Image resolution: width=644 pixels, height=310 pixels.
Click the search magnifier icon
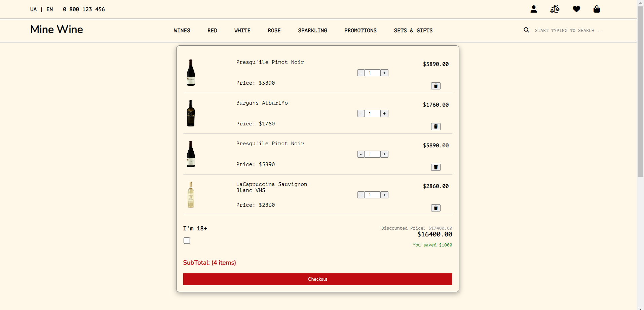click(x=526, y=30)
